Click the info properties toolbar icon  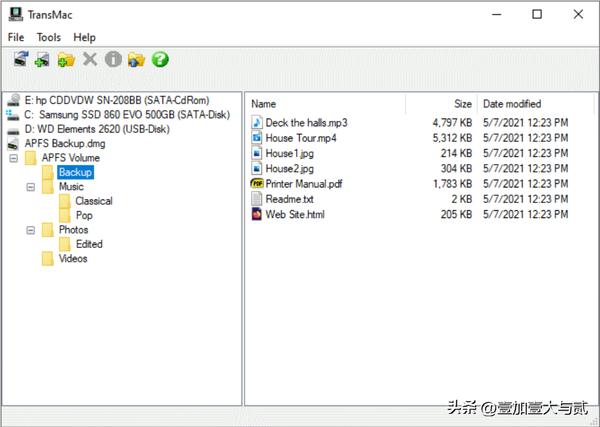point(113,59)
